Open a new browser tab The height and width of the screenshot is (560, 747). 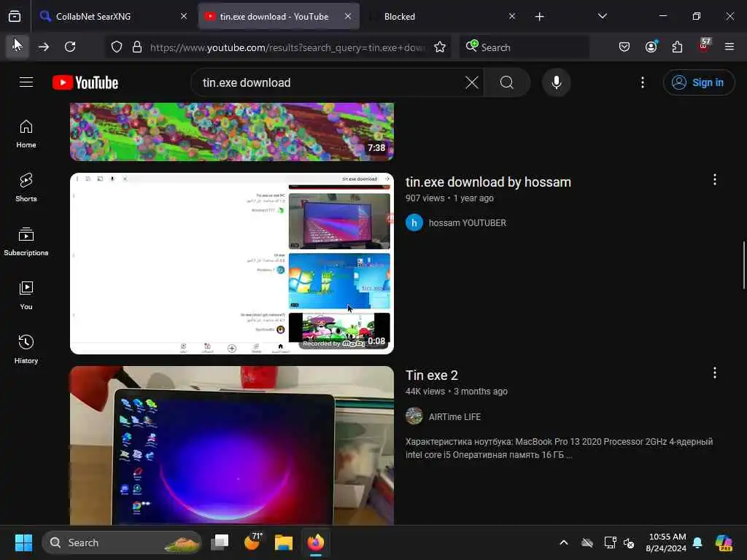[x=539, y=17]
